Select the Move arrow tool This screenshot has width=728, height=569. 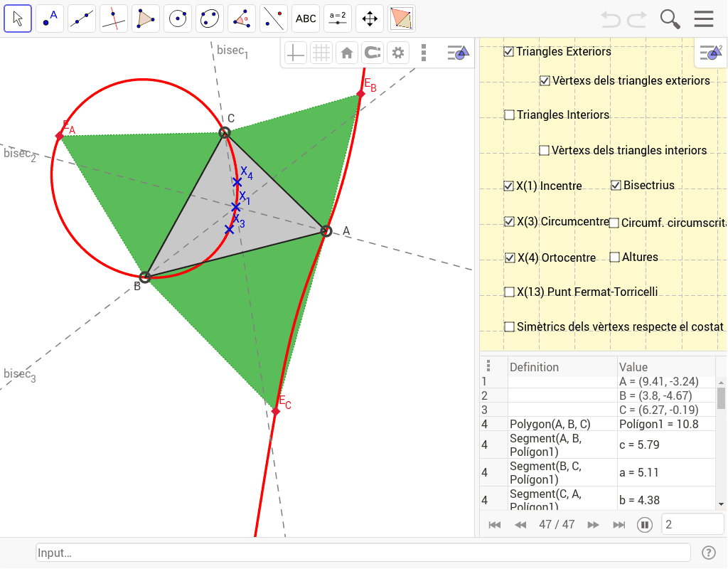[18, 18]
